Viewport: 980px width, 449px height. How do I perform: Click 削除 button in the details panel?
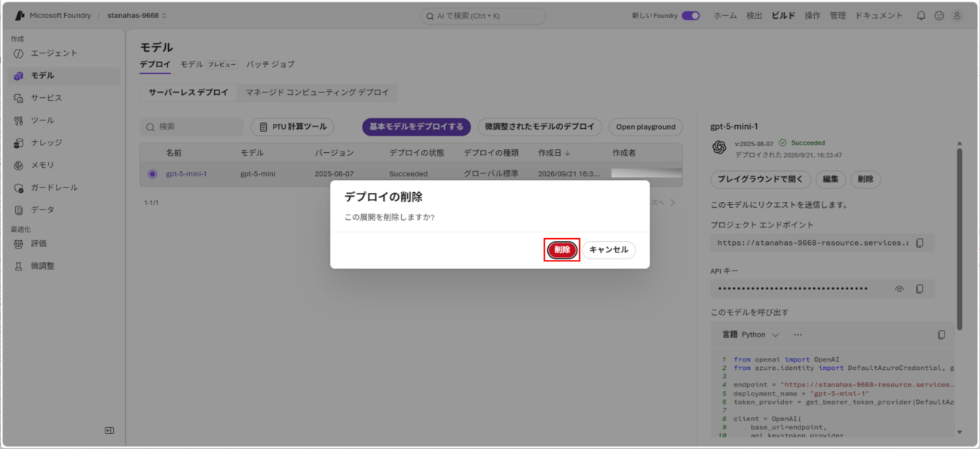865,179
